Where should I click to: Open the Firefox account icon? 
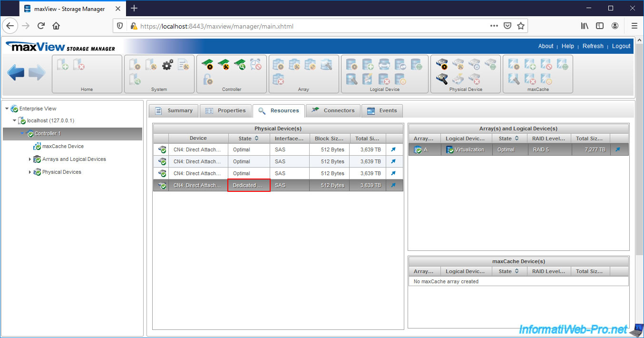point(615,26)
